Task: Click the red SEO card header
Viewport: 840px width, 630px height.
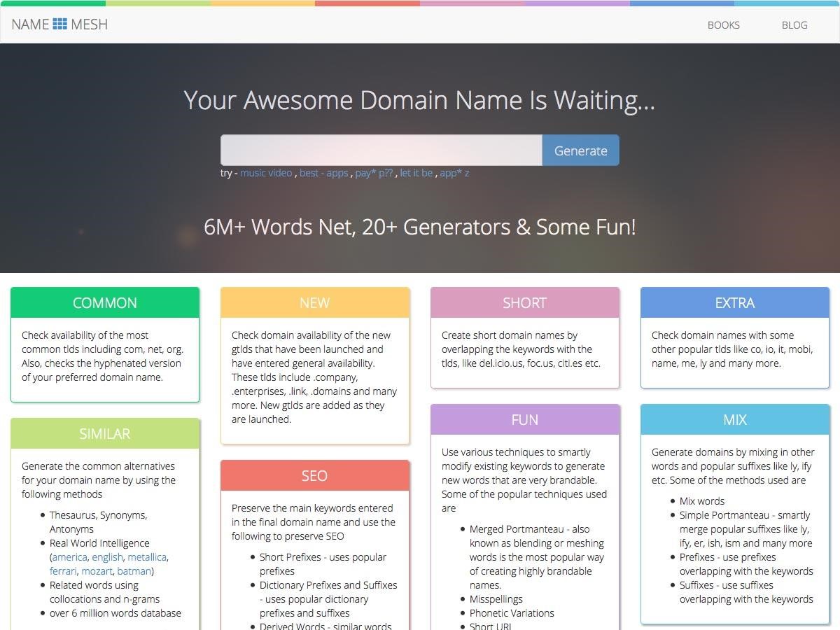Action: click(315, 476)
